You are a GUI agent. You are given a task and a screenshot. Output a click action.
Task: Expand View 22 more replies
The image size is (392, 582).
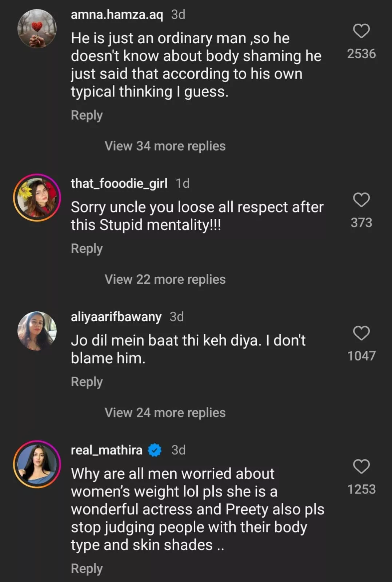165,279
